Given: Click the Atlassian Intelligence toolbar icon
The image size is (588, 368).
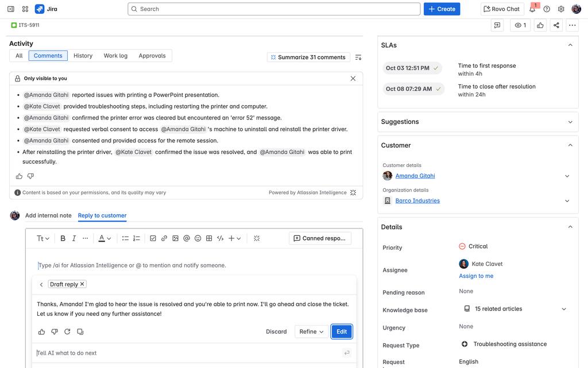Looking at the screenshot, I should pos(257,238).
